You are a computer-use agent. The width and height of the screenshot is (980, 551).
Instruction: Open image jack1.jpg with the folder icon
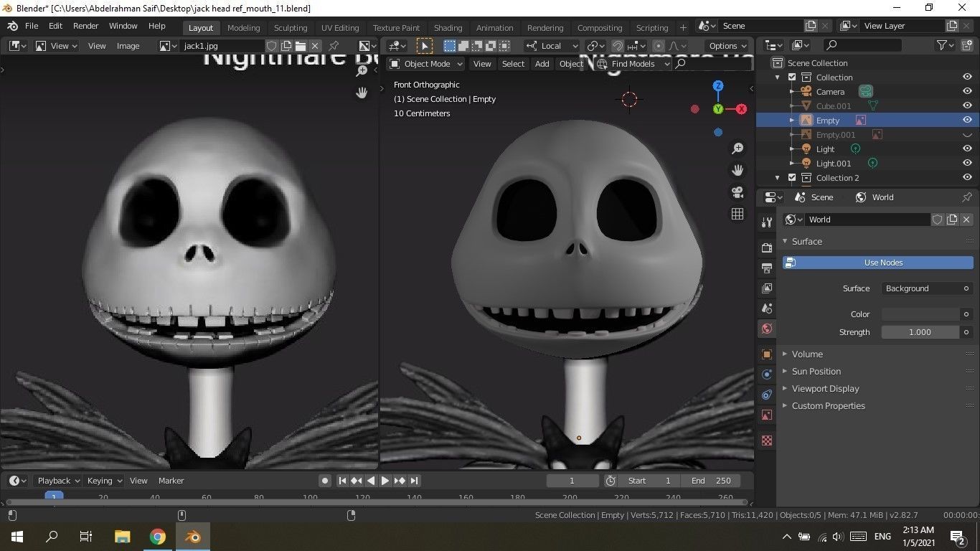[301, 46]
